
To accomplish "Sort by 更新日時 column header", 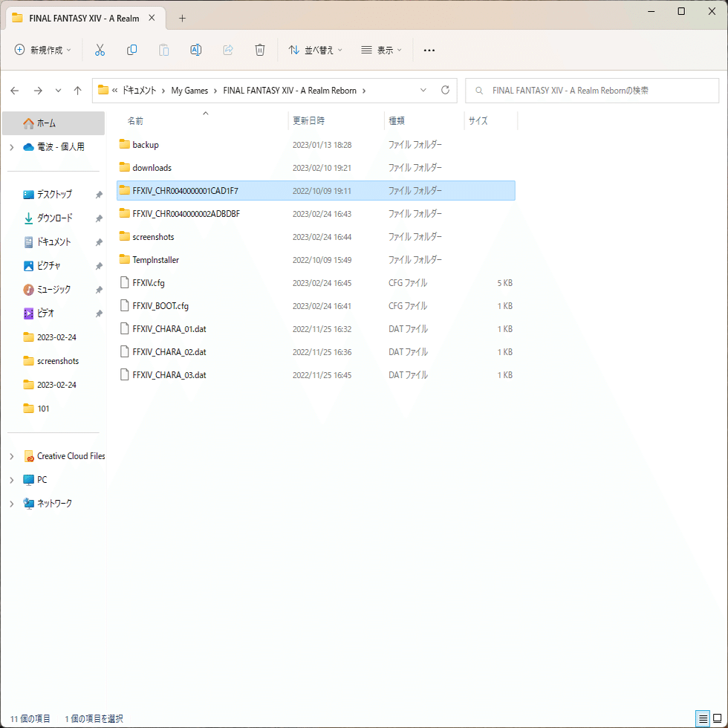I will point(309,120).
